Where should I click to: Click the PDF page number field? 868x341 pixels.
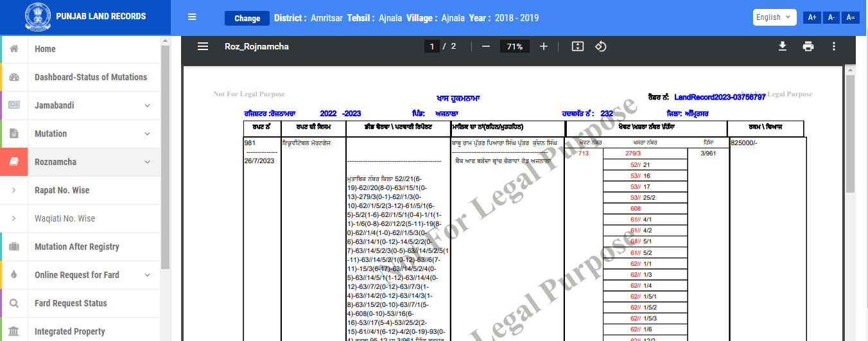433,46
